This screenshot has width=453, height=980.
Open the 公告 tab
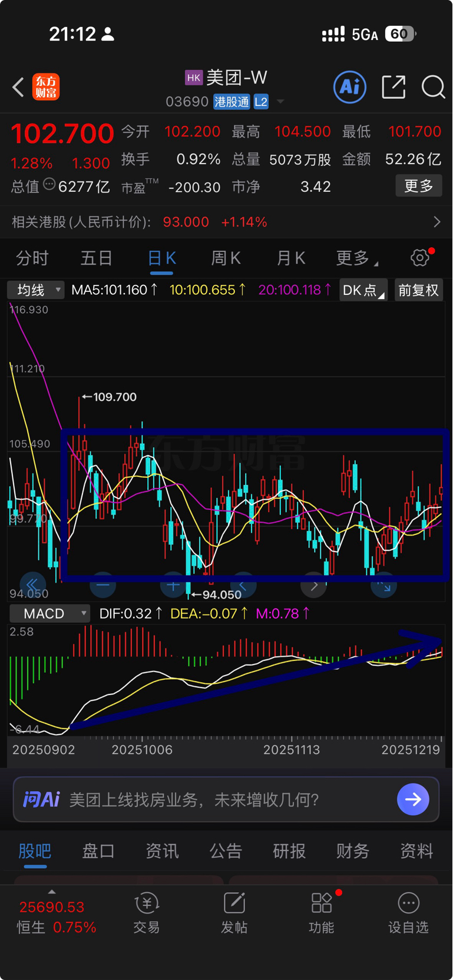coord(226,851)
